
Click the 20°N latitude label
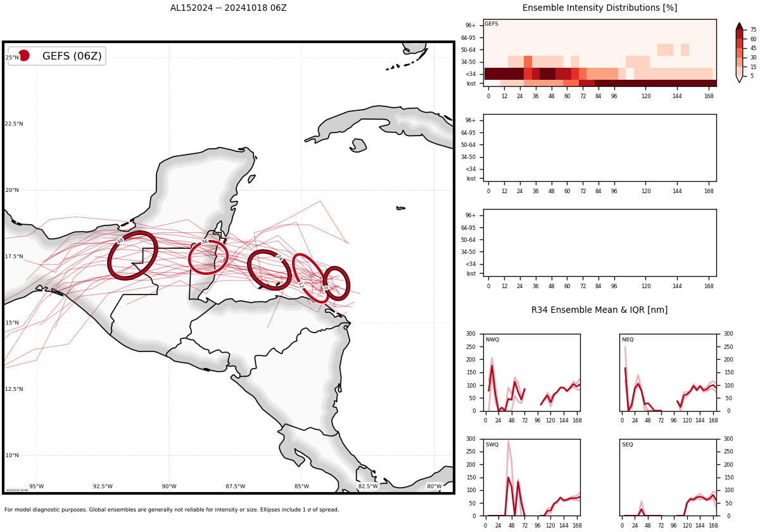click(x=13, y=190)
